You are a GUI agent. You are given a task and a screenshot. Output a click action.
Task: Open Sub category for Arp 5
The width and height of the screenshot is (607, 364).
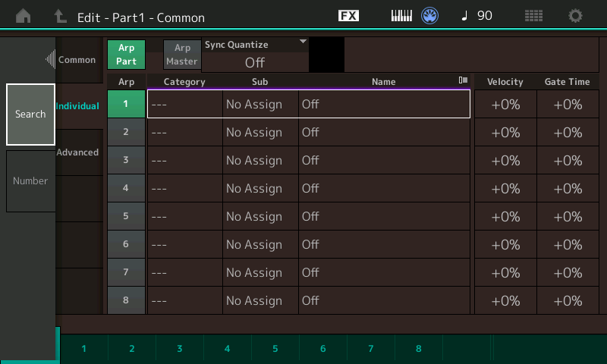click(260, 217)
